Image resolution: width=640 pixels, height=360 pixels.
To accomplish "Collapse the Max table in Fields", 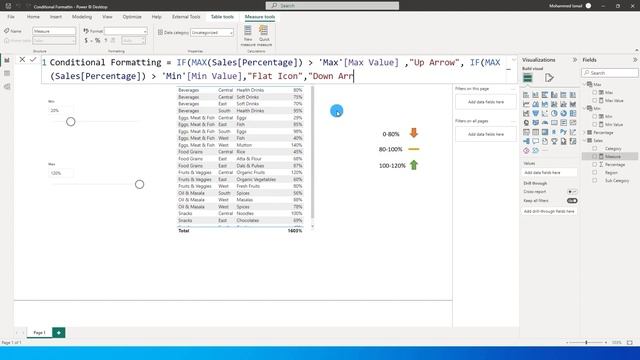I will point(584,84).
